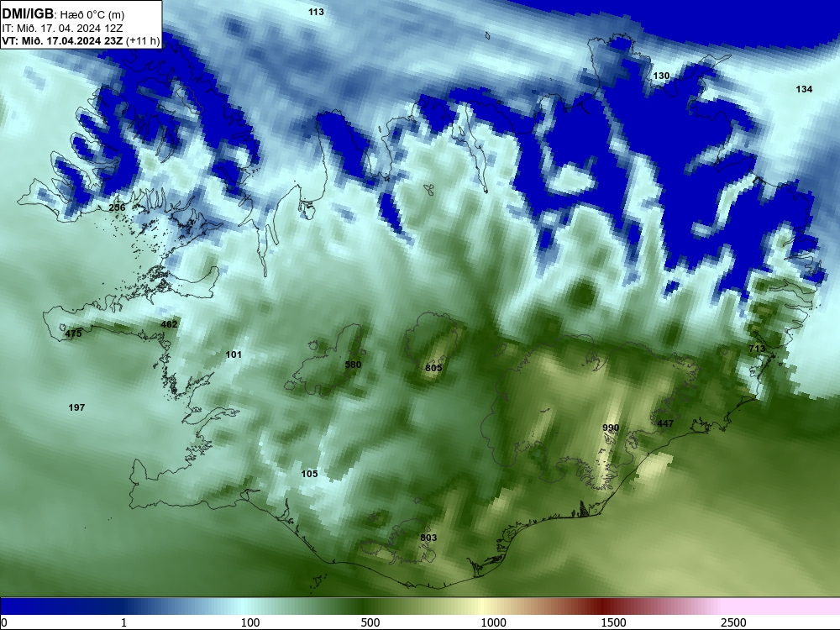The height and width of the screenshot is (630, 840).
Task: Click the 475 value label on the map
Action: click(73, 333)
